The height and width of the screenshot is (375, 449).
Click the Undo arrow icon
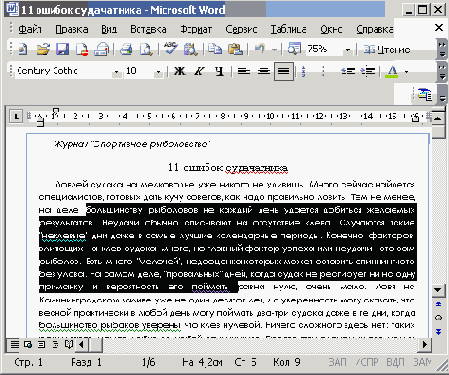click(259, 49)
